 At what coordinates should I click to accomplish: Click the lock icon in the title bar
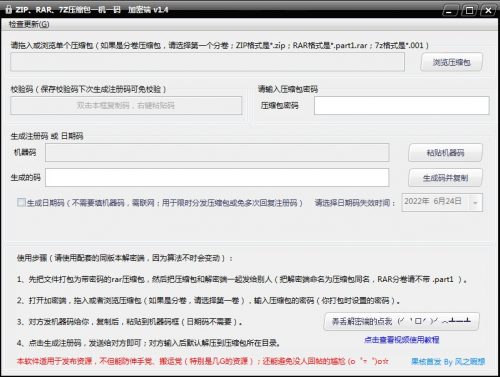(8, 9)
